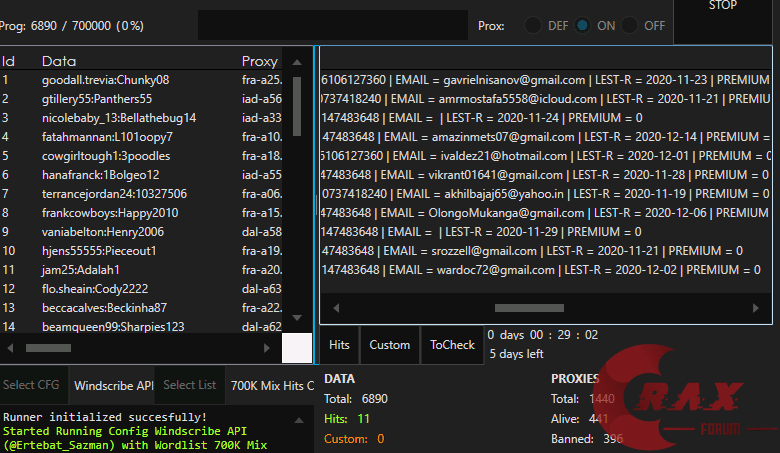The width and height of the screenshot is (780, 453).
Task: Open the Hits tab
Action: tap(340, 345)
